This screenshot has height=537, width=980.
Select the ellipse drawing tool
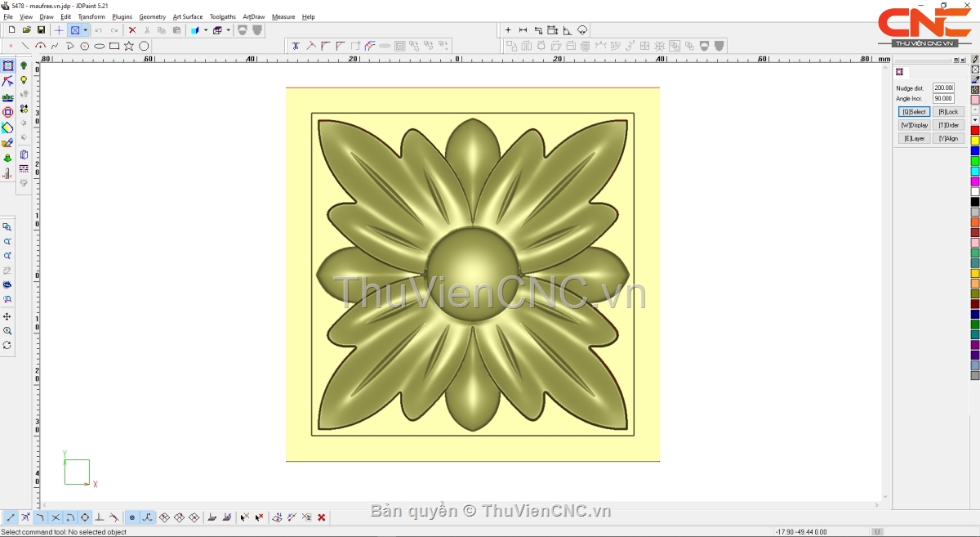(x=100, y=47)
